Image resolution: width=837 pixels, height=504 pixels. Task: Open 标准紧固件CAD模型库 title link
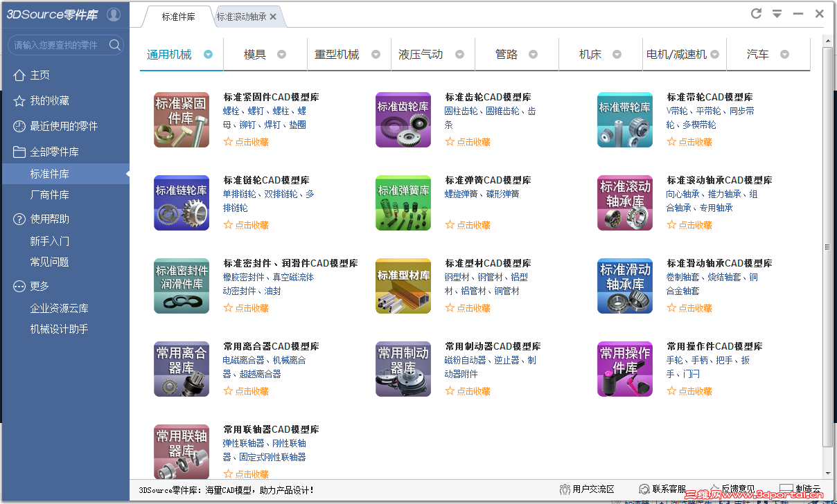tap(271, 97)
